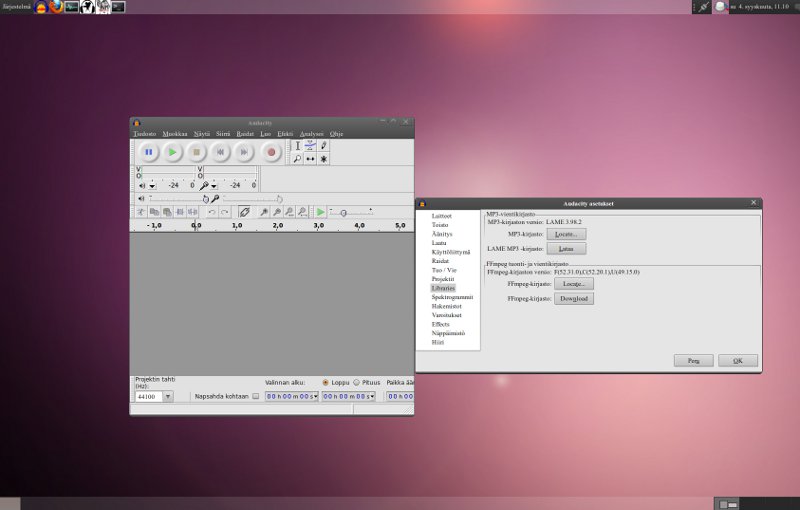Click the Trim audio icon
This screenshot has height=510, width=800.
pos(180,212)
